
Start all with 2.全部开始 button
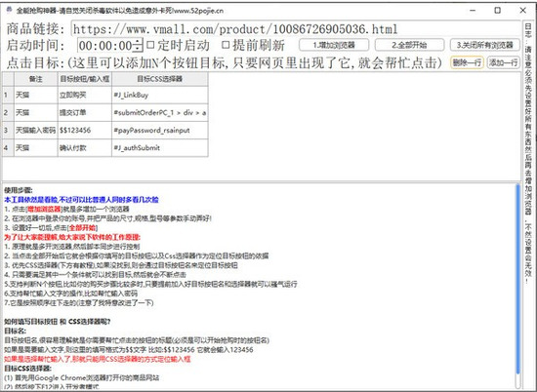[x=410, y=45]
